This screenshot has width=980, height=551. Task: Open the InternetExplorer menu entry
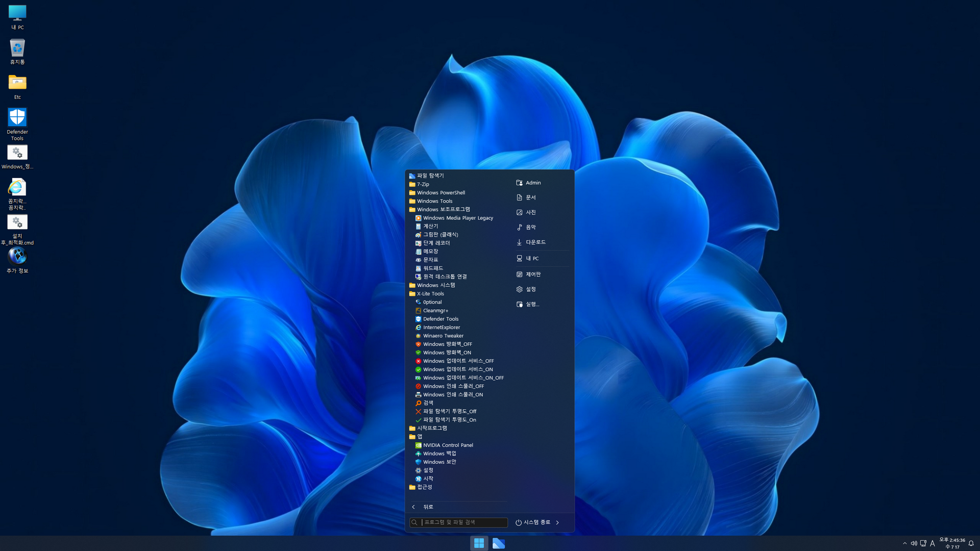click(x=441, y=327)
